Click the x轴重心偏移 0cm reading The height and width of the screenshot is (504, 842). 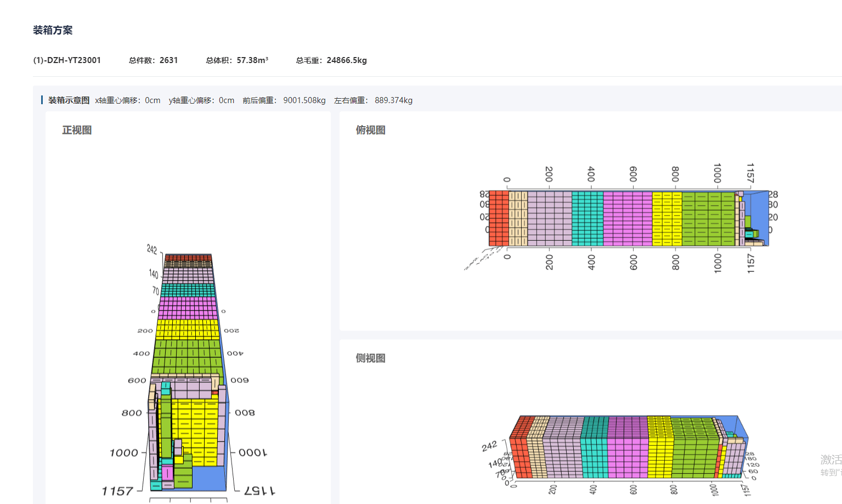point(128,100)
